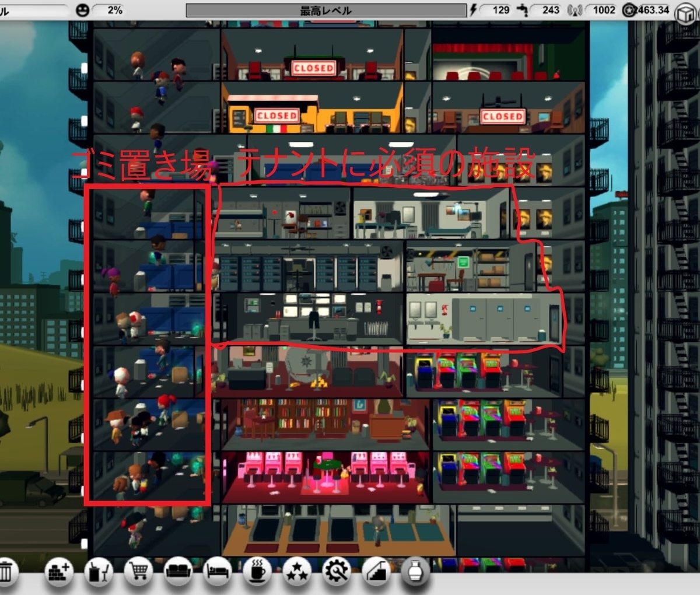Select the build floor bricks tool

coord(59,572)
